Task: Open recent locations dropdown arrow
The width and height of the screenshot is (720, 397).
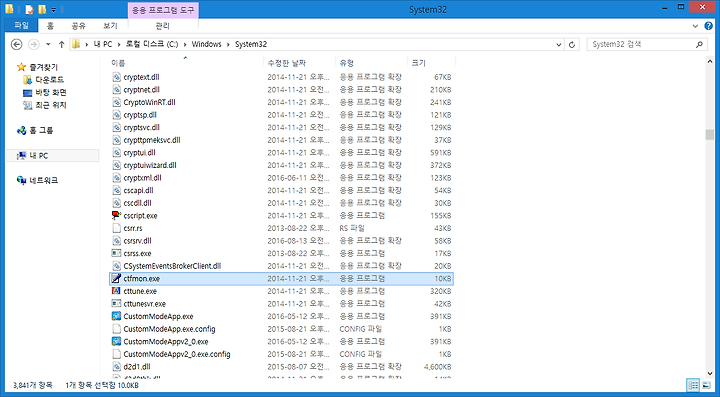Action: 48,45
